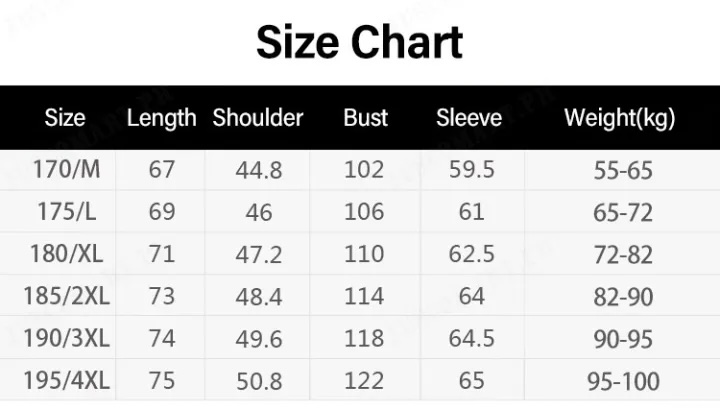720x410 pixels.
Task: Click the Size Chart title
Action: click(x=359, y=42)
